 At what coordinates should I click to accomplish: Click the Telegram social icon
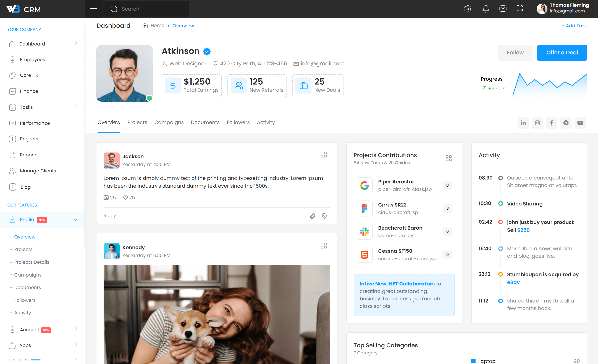click(566, 123)
